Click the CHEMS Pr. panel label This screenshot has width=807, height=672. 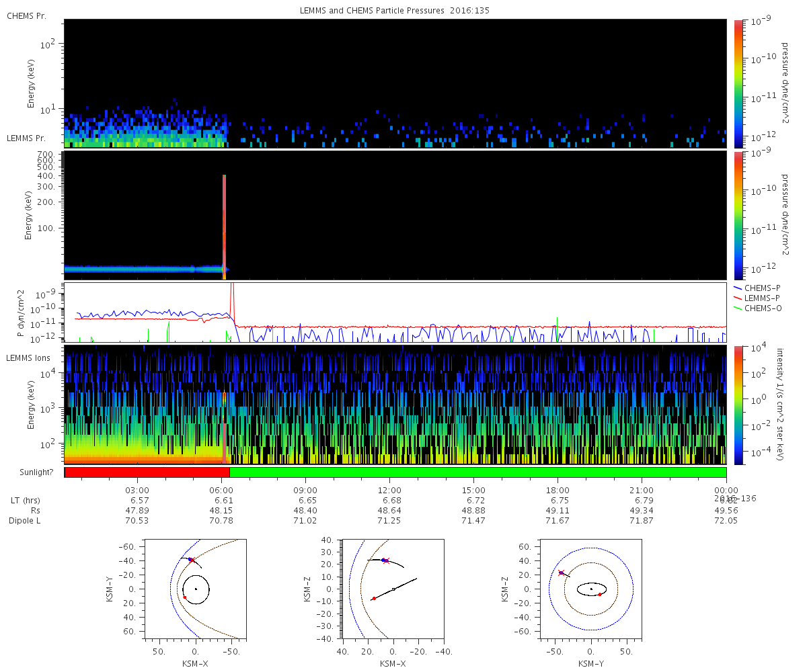(x=26, y=15)
